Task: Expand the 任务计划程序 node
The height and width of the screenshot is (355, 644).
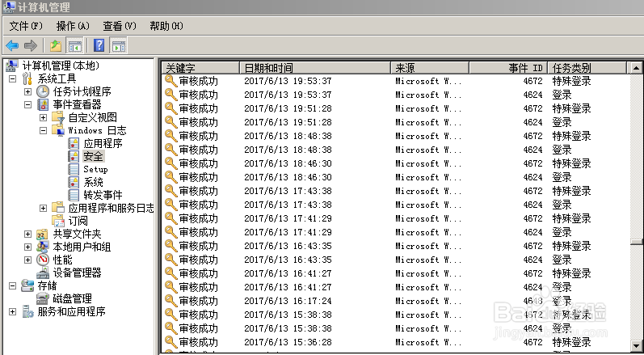Action: point(27,91)
